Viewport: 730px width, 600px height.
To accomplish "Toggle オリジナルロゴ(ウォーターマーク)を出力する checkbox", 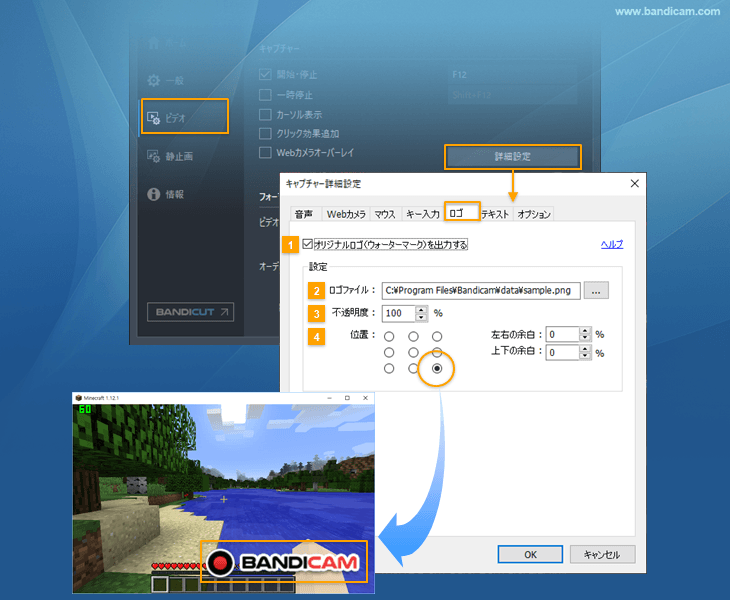I will [307, 244].
